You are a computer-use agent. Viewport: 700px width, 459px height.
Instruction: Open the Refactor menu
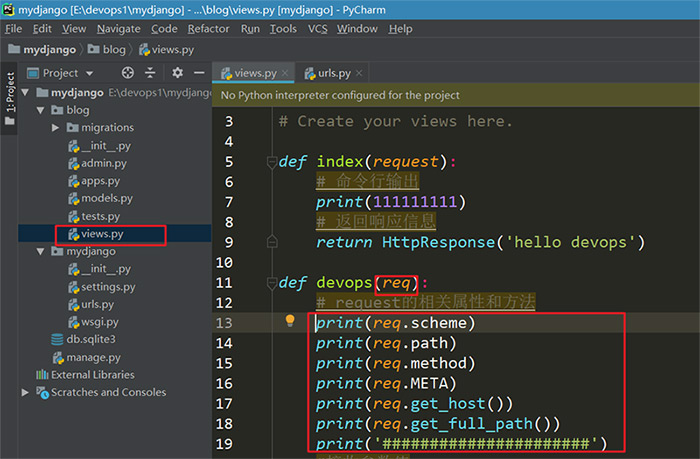click(x=208, y=29)
